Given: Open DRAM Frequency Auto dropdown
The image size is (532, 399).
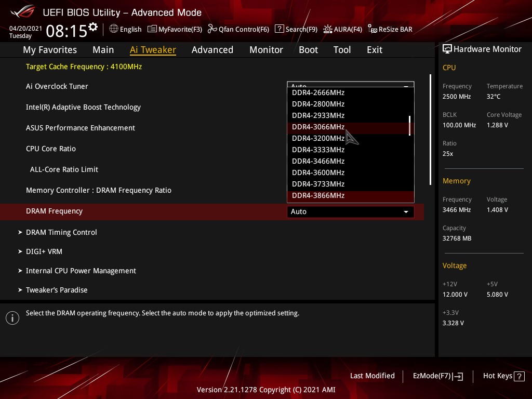Looking at the screenshot, I should 351,212.
